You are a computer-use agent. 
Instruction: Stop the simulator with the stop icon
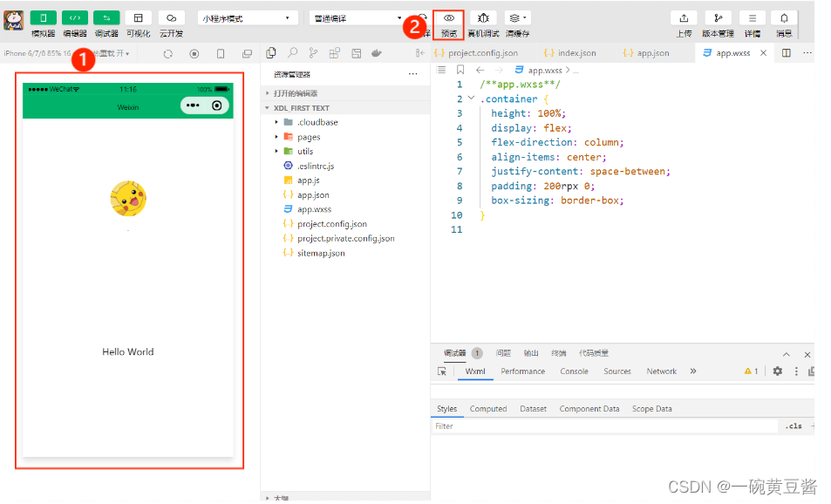pos(194,53)
